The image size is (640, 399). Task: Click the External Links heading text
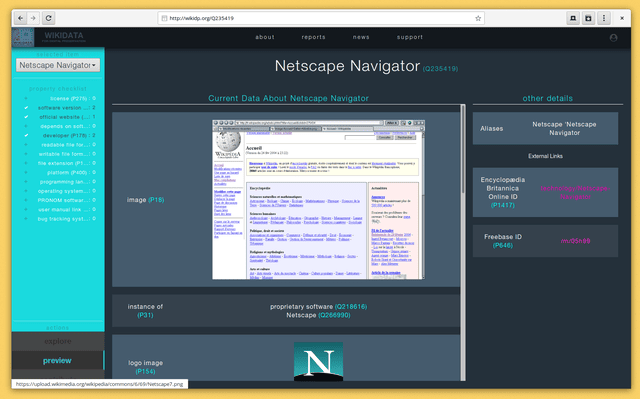click(x=545, y=156)
